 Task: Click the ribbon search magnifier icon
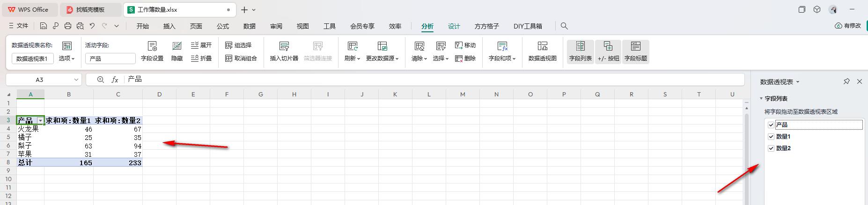564,26
